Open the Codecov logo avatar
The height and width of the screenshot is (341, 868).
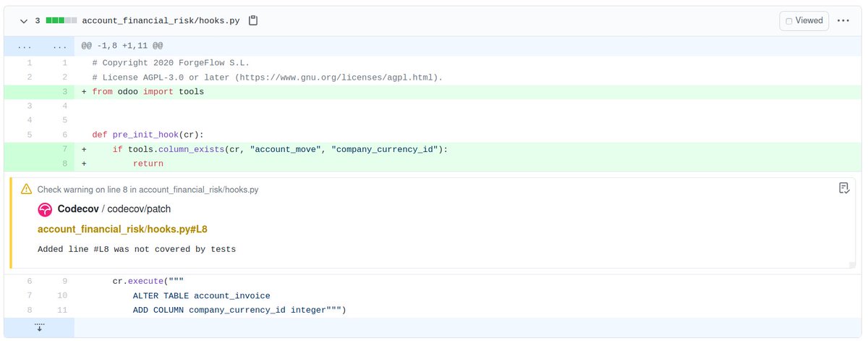[x=44, y=209]
